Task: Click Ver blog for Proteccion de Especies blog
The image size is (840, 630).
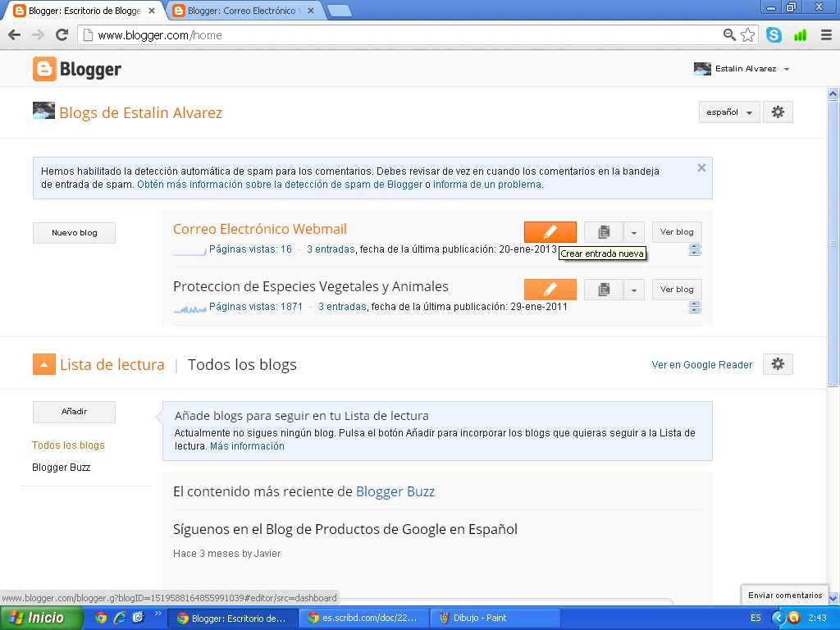Action: pos(677,290)
